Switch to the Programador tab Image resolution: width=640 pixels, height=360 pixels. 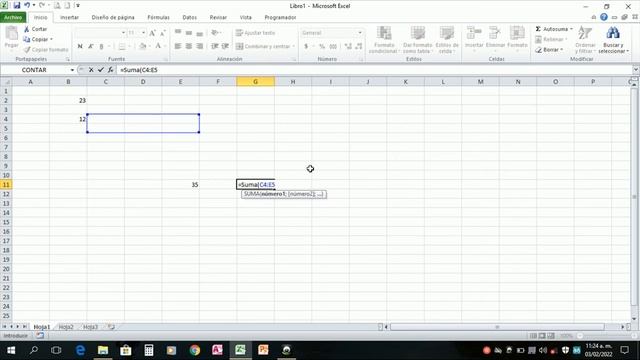[280, 18]
